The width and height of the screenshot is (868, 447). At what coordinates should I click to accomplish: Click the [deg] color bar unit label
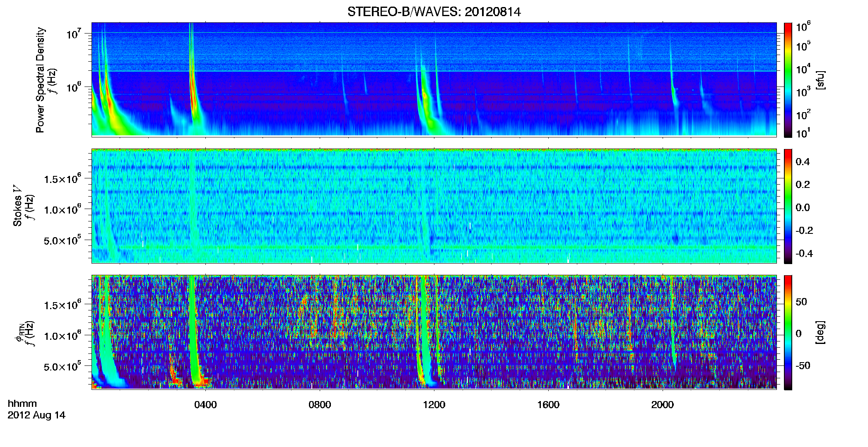[x=820, y=332]
